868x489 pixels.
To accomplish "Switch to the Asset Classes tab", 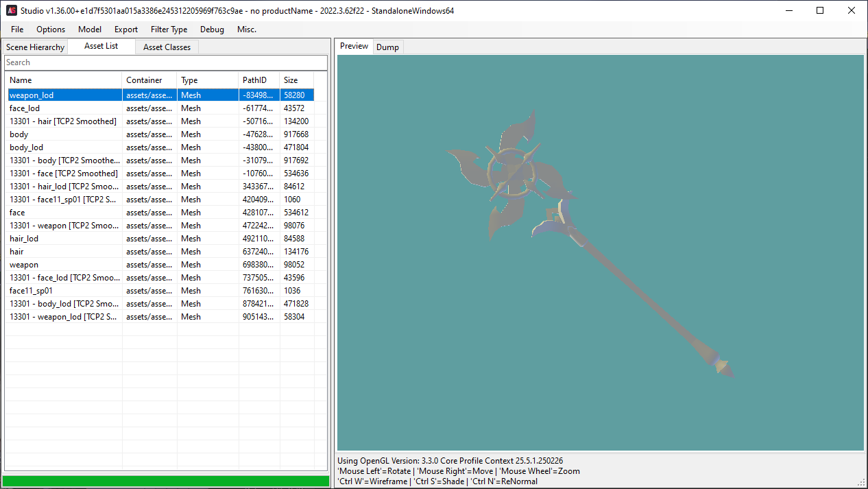I will coord(167,47).
